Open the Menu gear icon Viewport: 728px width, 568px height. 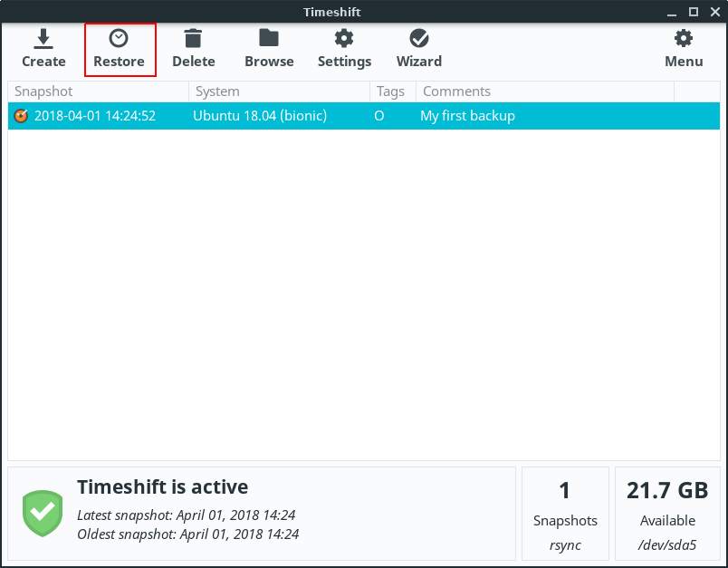(x=684, y=39)
